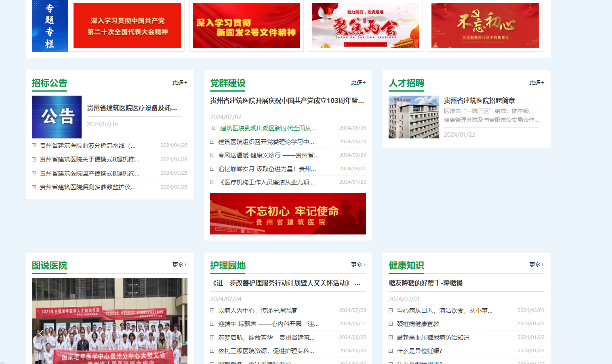The width and height of the screenshot is (612, 364).
Task: Show previous photo in 图说医院 slideshow
Action: (x=41, y=333)
